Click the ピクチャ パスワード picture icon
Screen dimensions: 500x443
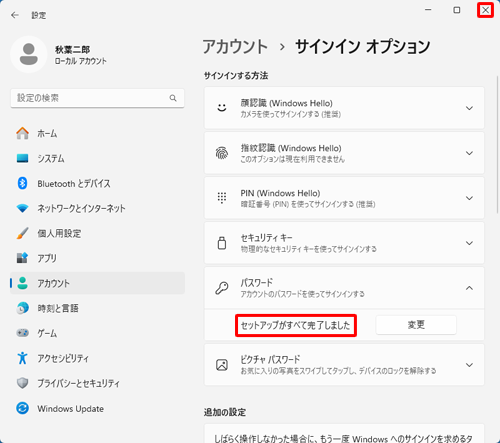pyautogui.click(x=222, y=365)
